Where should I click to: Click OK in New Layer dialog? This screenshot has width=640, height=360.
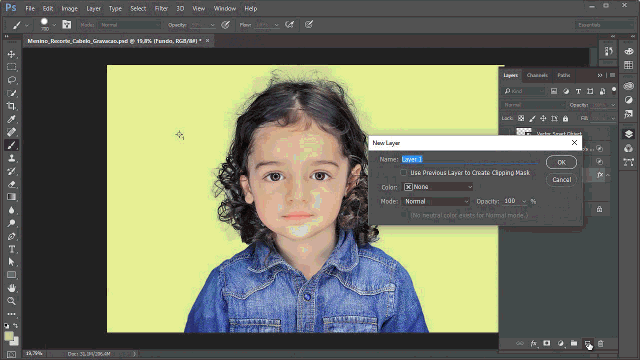pos(562,162)
